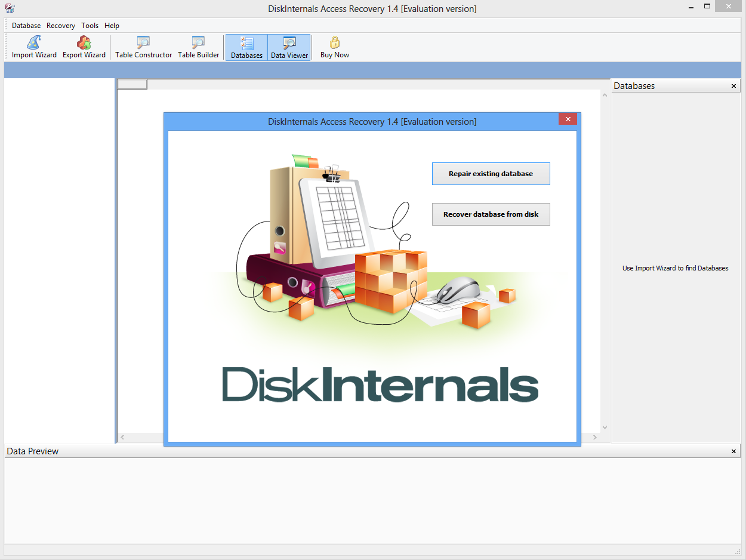This screenshot has width=746, height=560.
Task: Select the empty tab above the viewer
Action: pyautogui.click(x=132, y=84)
